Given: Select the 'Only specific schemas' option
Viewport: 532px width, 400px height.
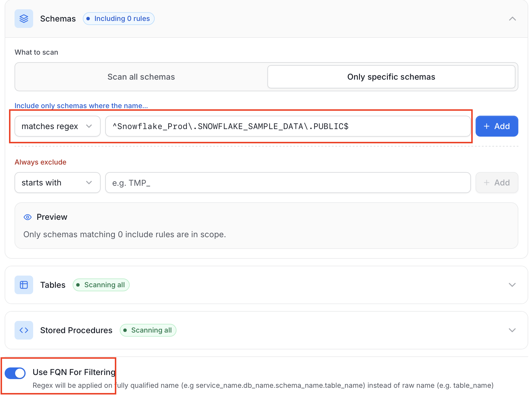Looking at the screenshot, I should click(391, 77).
